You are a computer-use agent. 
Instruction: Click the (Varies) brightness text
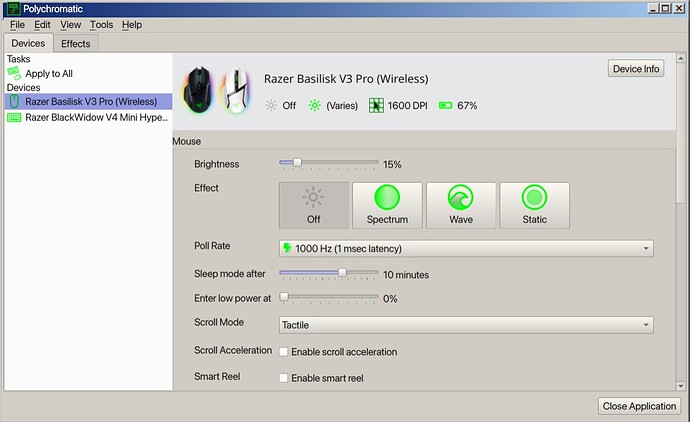(x=342, y=106)
